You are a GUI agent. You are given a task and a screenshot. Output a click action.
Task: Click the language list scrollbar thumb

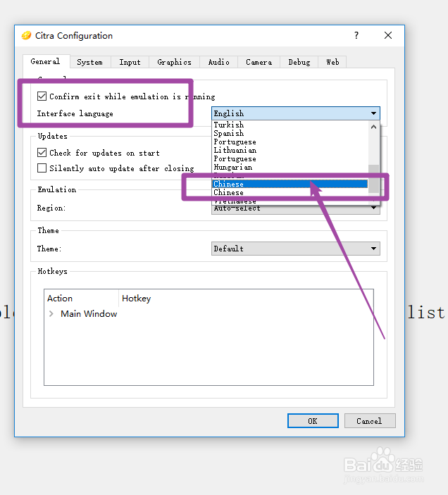pyautogui.click(x=374, y=179)
